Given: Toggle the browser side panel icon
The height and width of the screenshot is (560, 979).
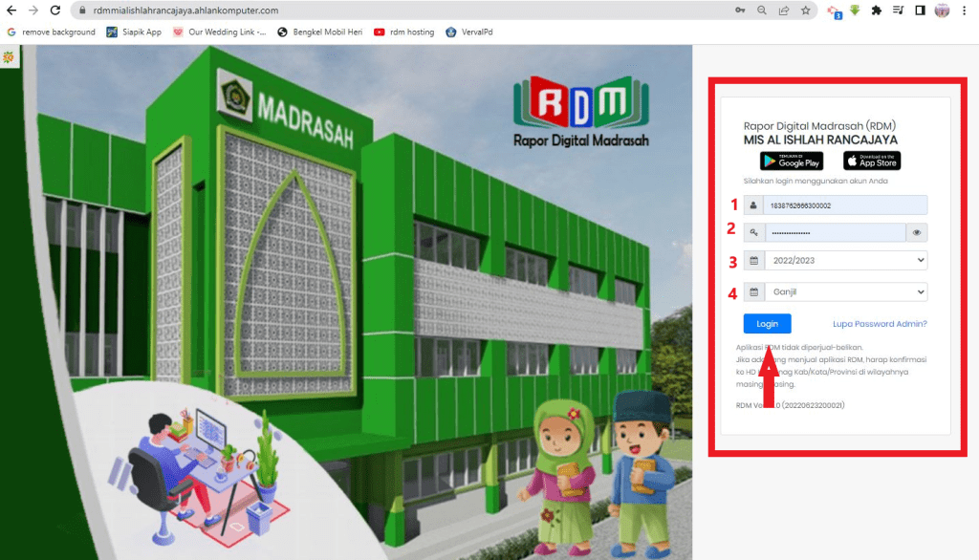Looking at the screenshot, I should tap(920, 11).
